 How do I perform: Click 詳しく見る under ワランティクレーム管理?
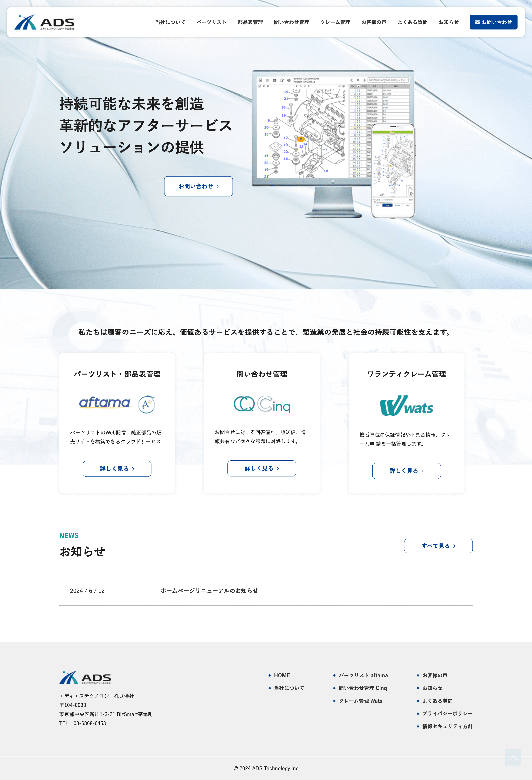[x=406, y=471]
